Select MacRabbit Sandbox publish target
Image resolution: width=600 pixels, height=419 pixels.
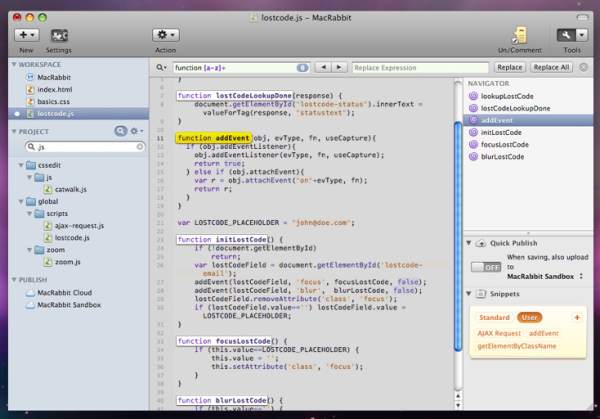coord(68,305)
